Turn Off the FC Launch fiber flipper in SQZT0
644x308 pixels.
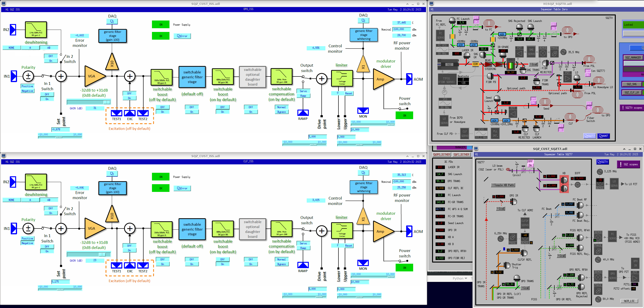click(x=476, y=18)
